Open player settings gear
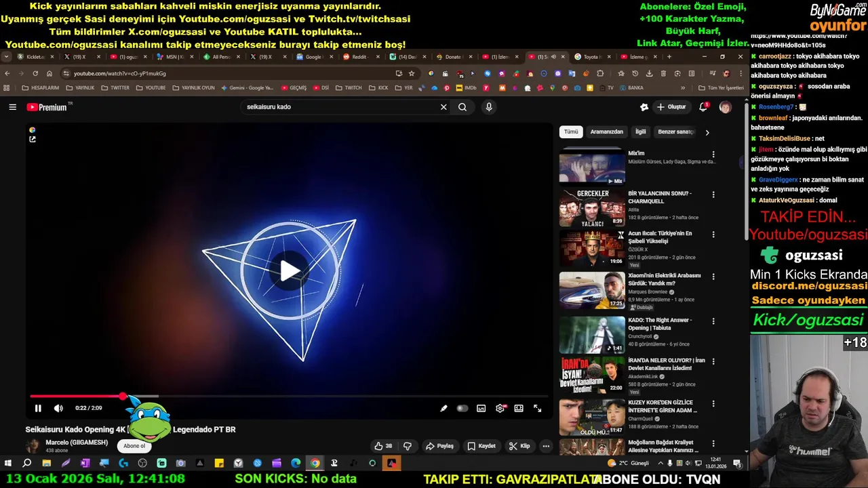 (x=500, y=408)
